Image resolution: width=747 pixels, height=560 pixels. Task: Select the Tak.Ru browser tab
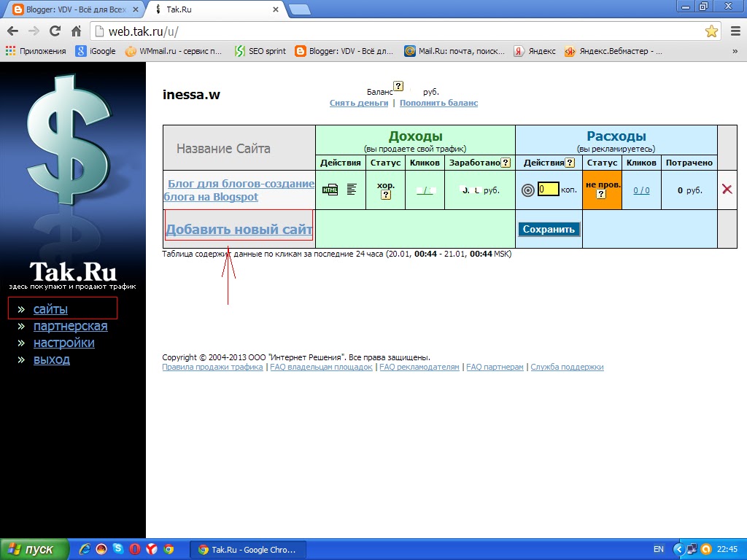(216, 9)
